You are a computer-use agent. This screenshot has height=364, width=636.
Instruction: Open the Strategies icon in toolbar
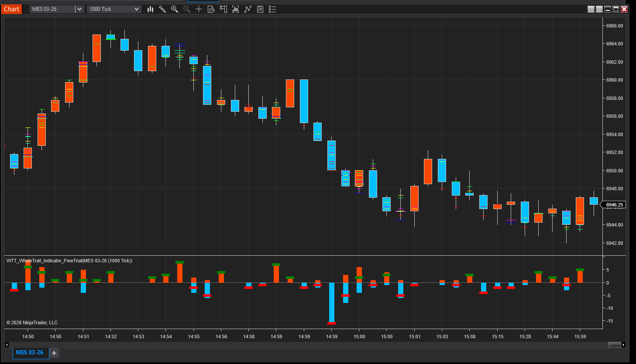(x=260, y=9)
